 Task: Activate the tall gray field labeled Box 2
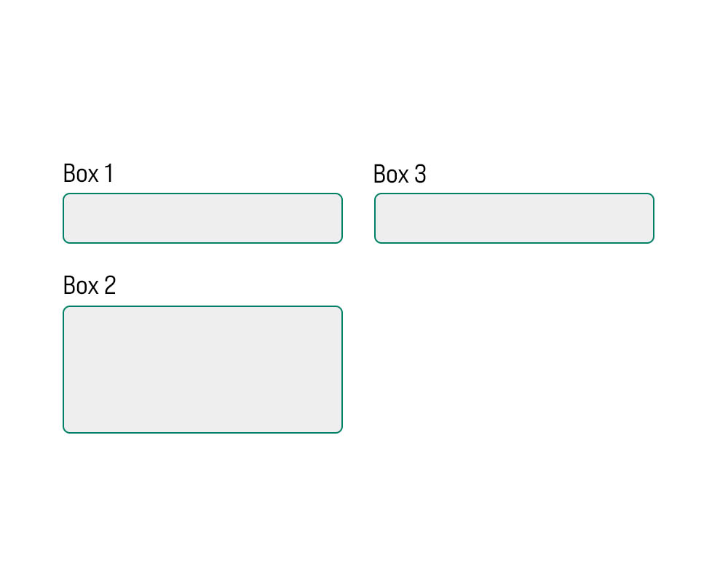point(202,370)
